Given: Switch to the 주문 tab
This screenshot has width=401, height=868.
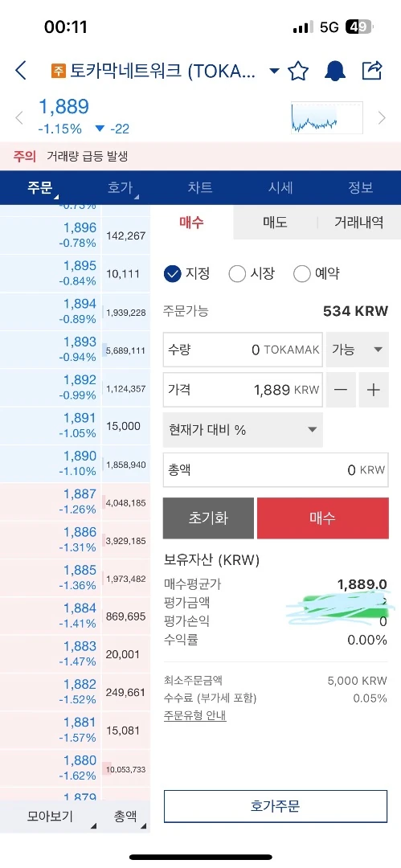Looking at the screenshot, I should click(x=40, y=187).
